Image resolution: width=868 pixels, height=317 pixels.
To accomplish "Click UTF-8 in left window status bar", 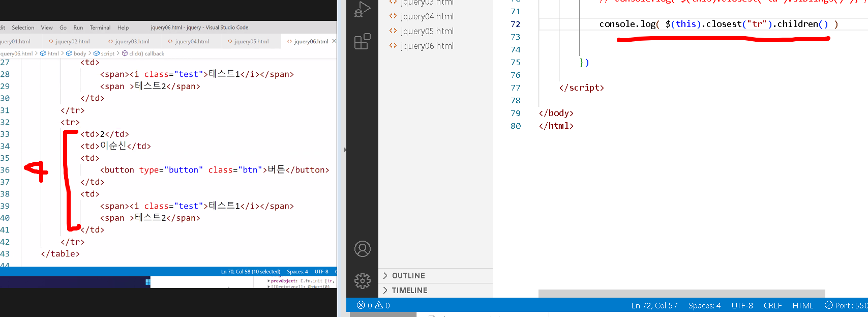I will pyautogui.click(x=321, y=272).
